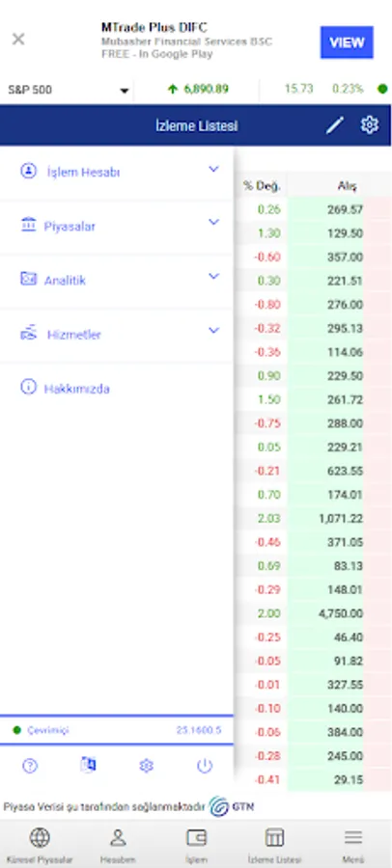This screenshot has width=392, height=868.
Task: Click the pencil edit icon in header
Action: pyautogui.click(x=335, y=125)
